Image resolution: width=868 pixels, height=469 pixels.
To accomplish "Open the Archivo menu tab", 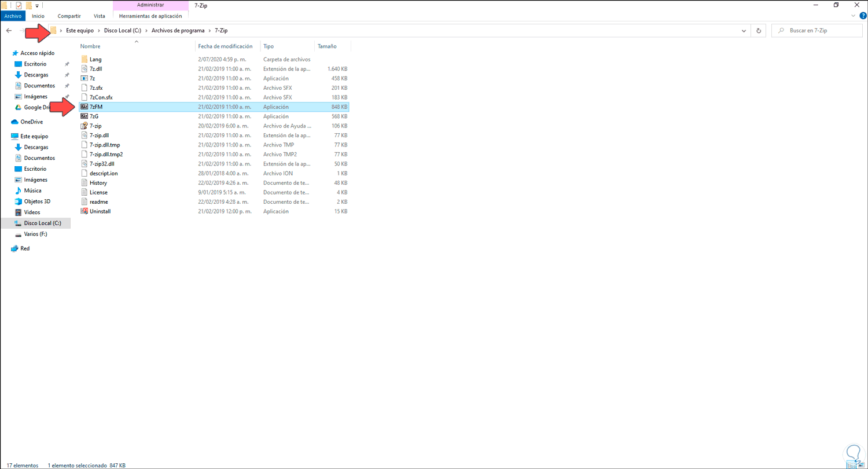I will click(13, 16).
